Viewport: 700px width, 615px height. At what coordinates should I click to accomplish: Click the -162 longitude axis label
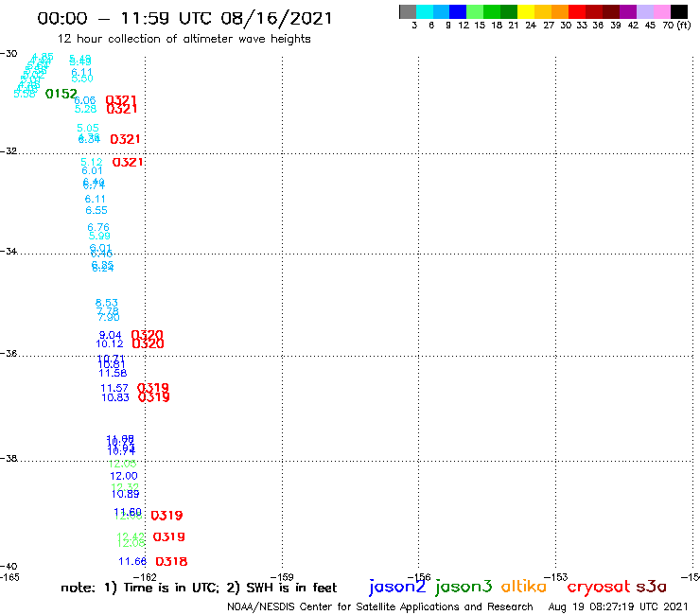click(x=145, y=577)
